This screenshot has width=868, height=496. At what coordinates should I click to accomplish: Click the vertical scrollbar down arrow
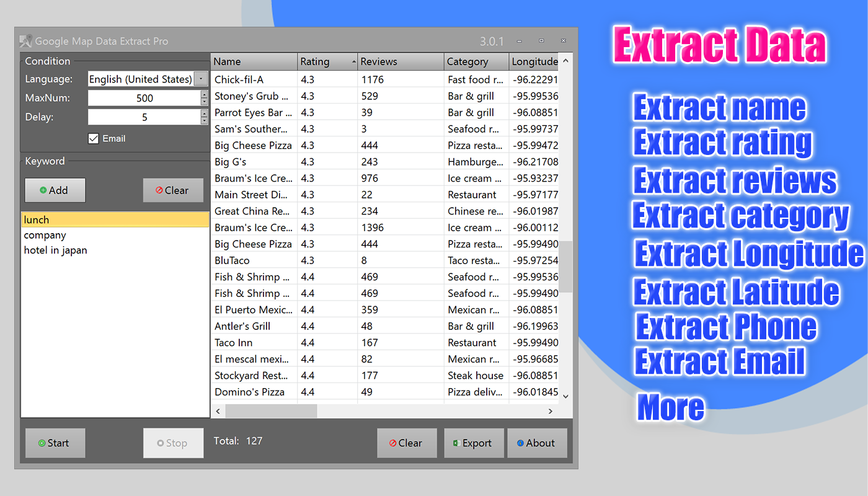pos(565,396)
